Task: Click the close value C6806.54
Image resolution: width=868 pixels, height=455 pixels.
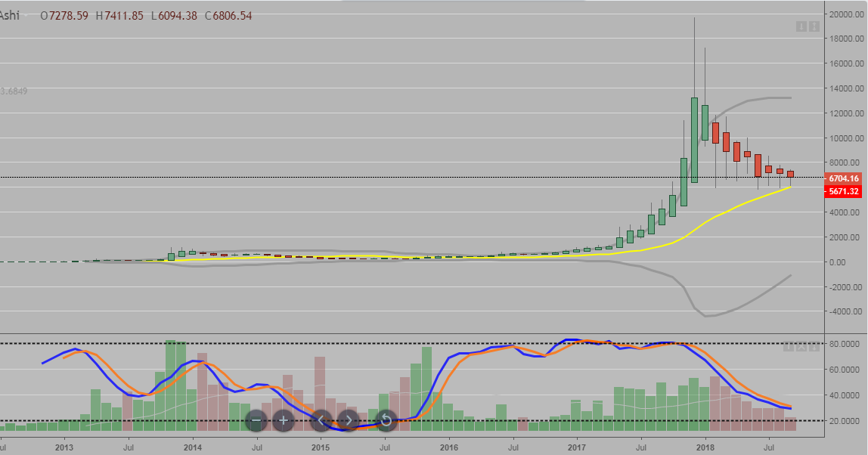Action: 228,16
